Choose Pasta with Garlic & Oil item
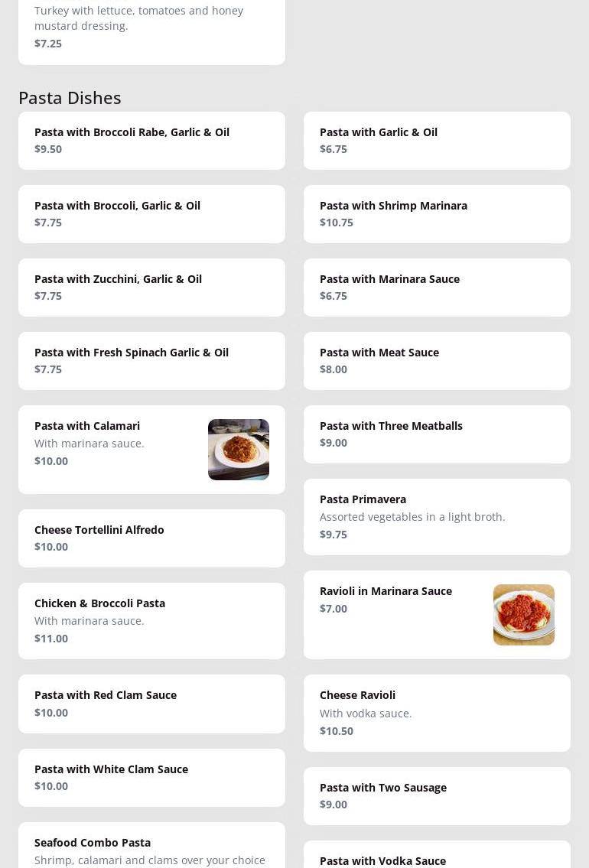The height and width of the screenshot is (868, 589). coord(437,141)
